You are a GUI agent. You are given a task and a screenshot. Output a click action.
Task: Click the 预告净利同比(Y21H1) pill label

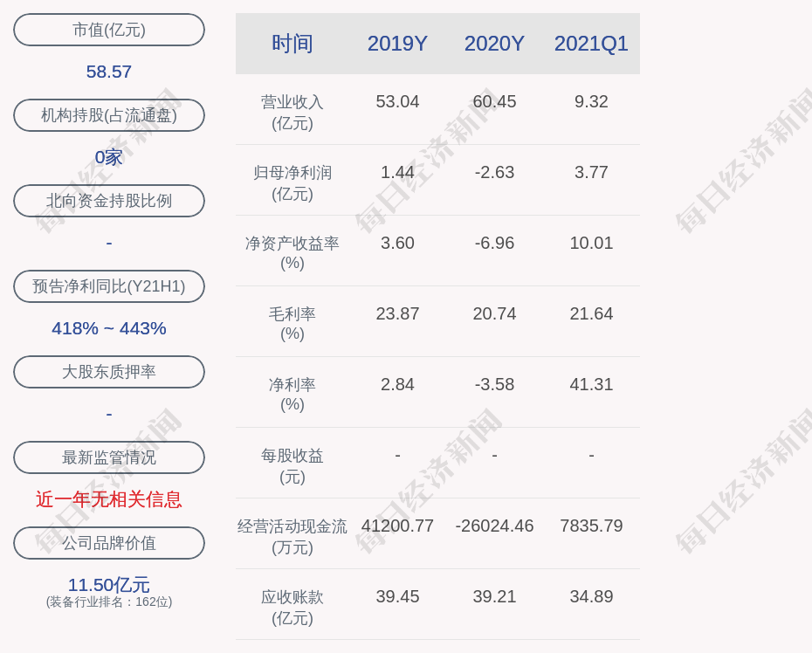109,285
